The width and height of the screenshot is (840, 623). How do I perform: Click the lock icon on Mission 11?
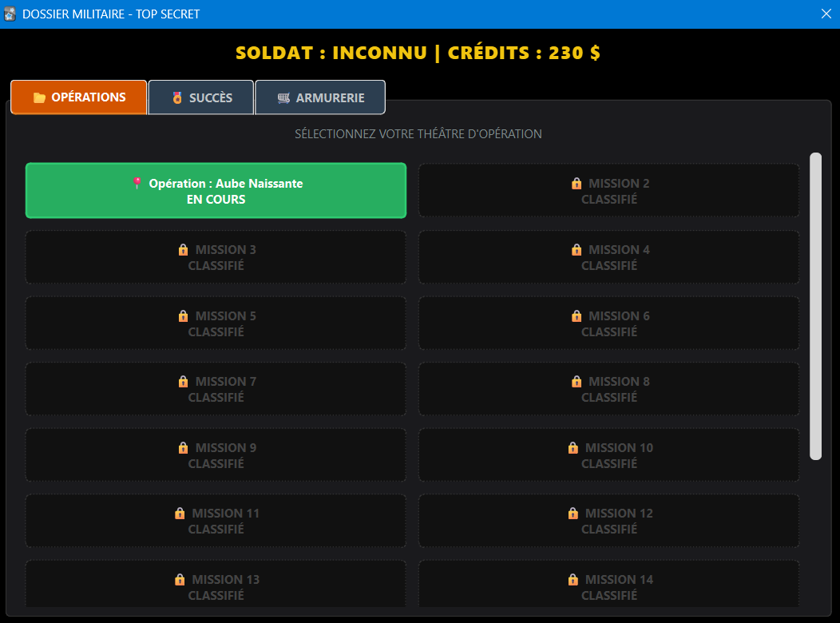180,514
